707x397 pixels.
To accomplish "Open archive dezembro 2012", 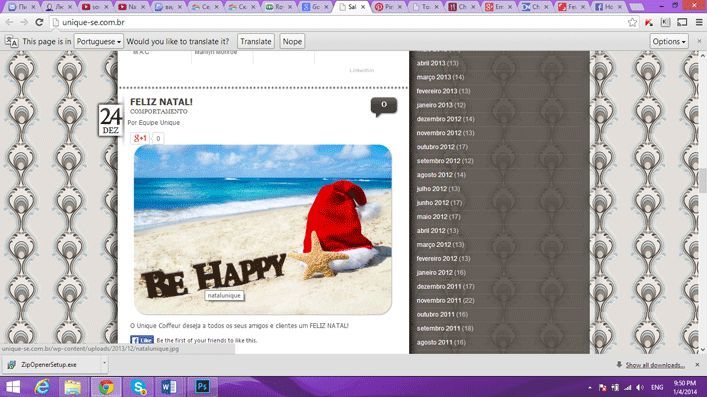I will (x=445, y=119).
